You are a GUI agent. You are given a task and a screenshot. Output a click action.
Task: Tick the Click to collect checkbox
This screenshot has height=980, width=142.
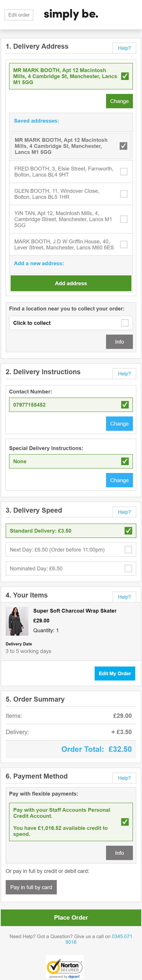(125, 323)
